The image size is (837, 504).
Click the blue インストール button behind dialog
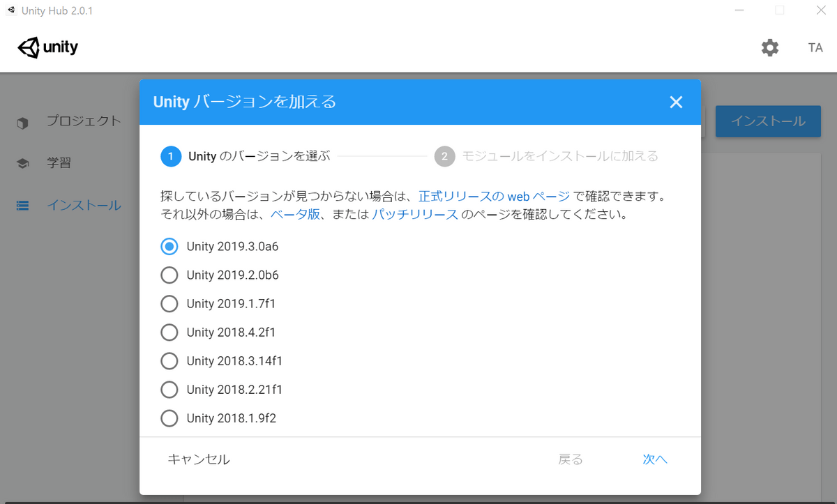tap(768, 121)
